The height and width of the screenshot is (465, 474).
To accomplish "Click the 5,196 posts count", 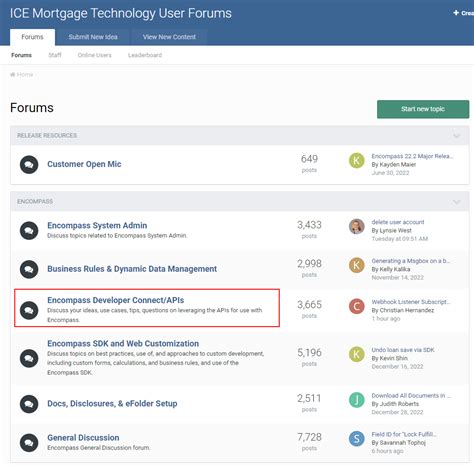I will pyautogui.click(x=309, y=352).
